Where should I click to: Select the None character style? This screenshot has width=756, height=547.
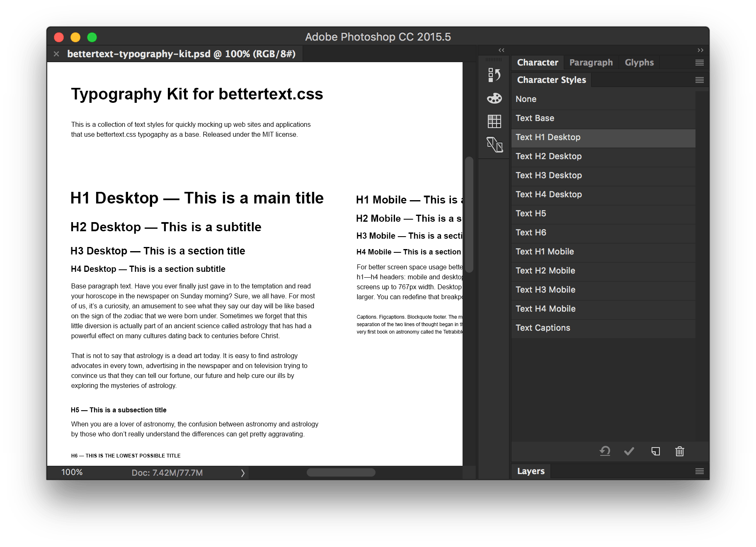pyautogui.click(x=603, y=99)
